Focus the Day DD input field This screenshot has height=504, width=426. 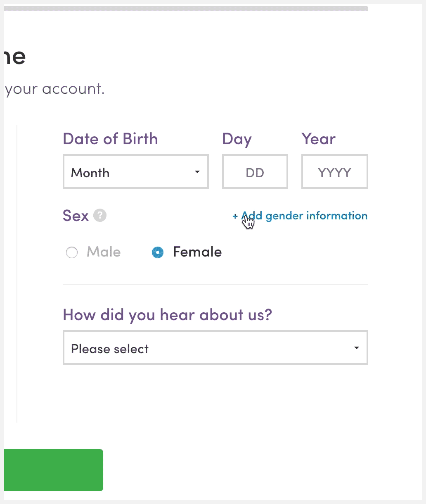pyautogui.click(x=255, y=172)
